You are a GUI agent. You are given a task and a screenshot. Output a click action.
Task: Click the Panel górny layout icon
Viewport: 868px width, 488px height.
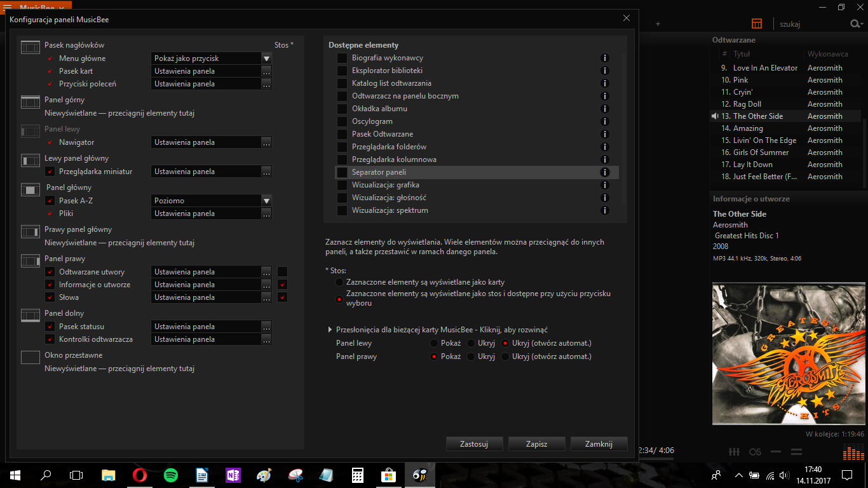31,102
